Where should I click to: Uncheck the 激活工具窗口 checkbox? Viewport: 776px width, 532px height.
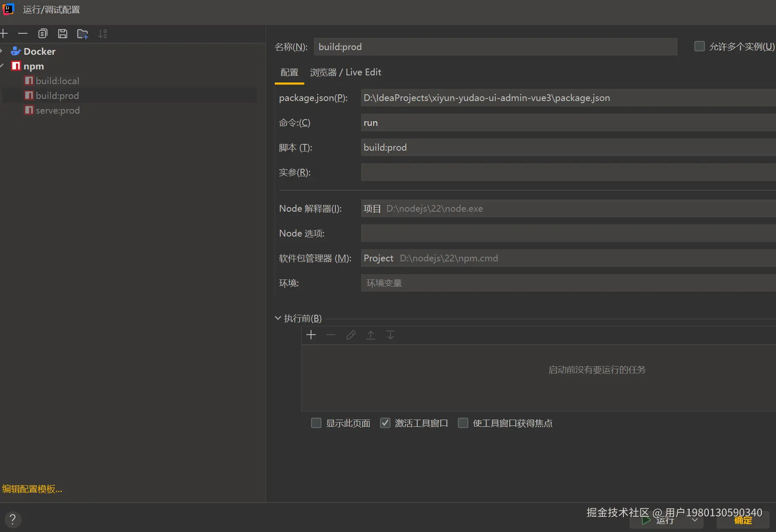[385, 423]
